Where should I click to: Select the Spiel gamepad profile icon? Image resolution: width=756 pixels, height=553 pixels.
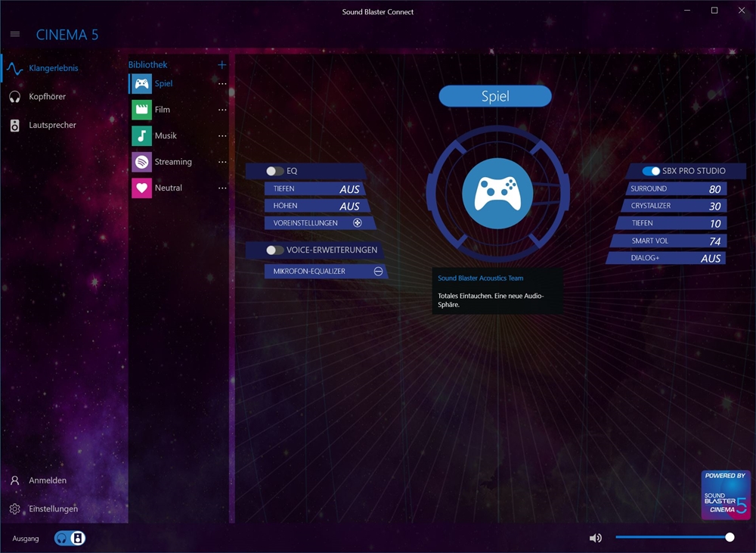[x=142, y=83]
